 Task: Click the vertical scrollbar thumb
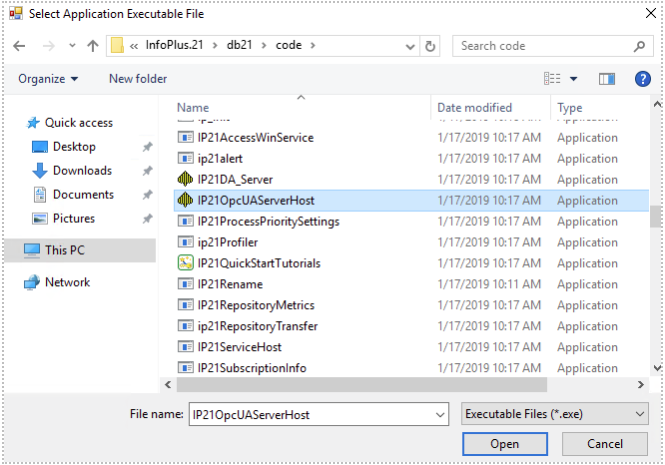(x=657, y=216)
